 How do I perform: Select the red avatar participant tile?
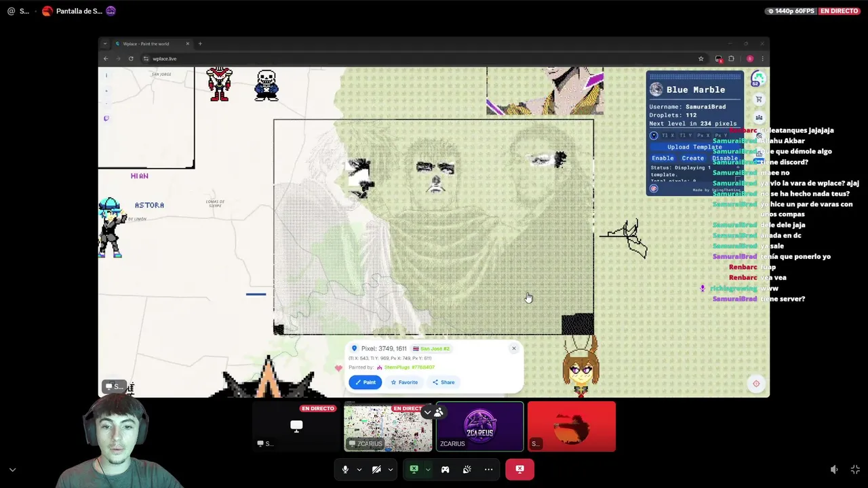coord(572,426)
